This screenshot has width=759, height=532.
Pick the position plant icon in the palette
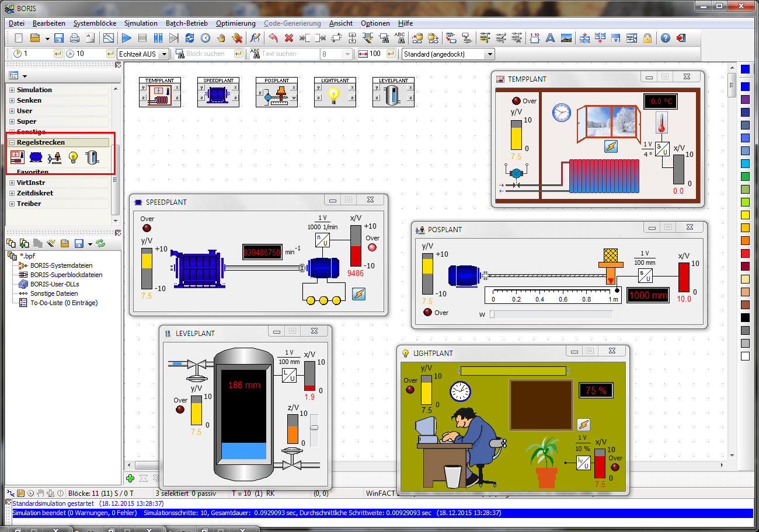tap(55, 157)
